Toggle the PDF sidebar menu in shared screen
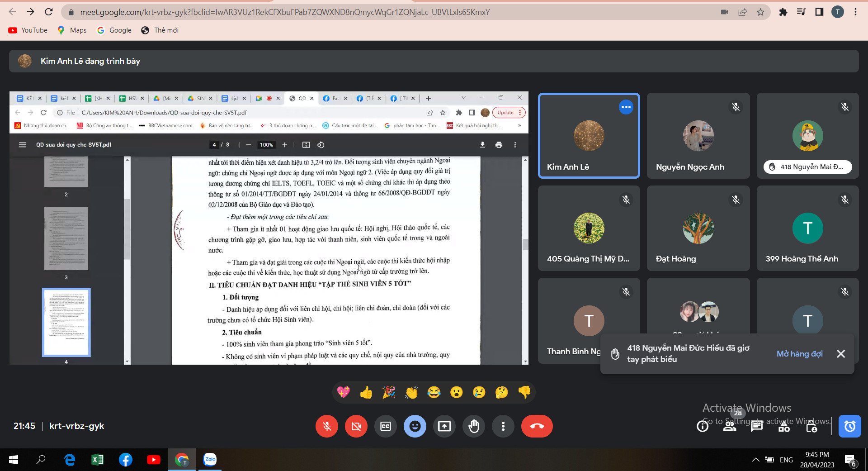The height and width of the screenshot is (471, 868). [x=22, y=145]
